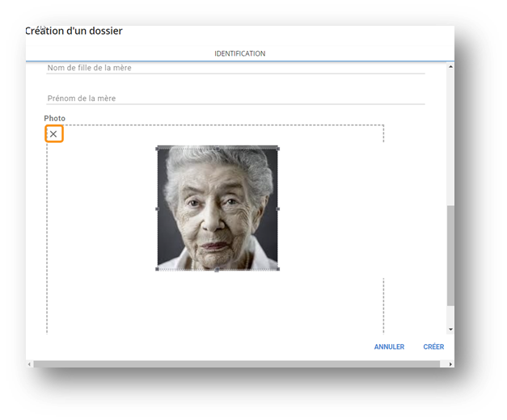The height and width of the screenshot is (420, 507).
Task: Click the horizontal scrollbar left arrow
Action: [x=30, y=364]
